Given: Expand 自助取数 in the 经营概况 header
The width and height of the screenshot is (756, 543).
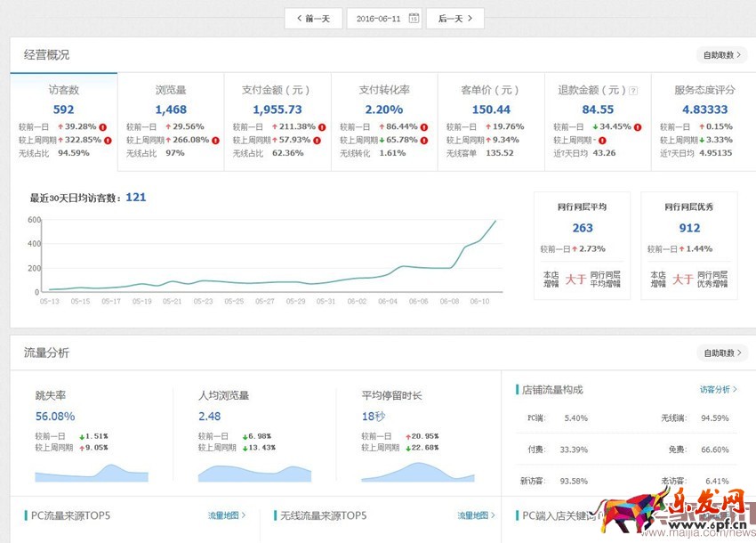Looking at the screenshot, I should (x=722, y=55).
